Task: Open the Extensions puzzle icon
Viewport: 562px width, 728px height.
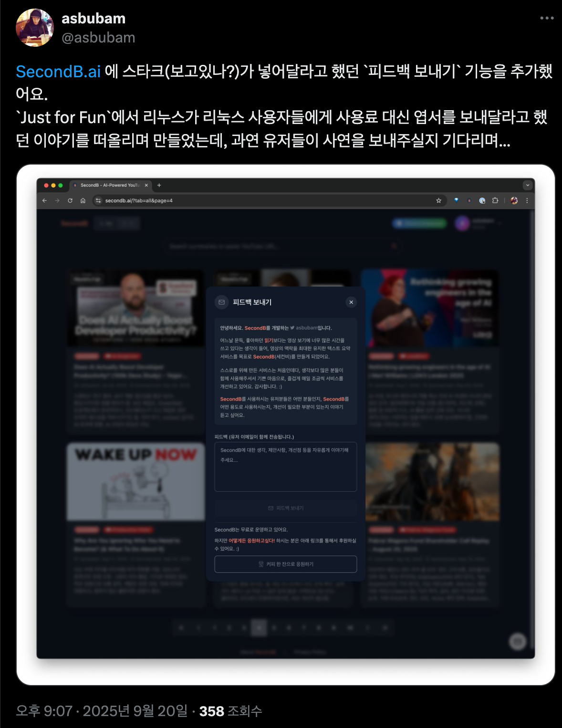Action: [495, 200]
